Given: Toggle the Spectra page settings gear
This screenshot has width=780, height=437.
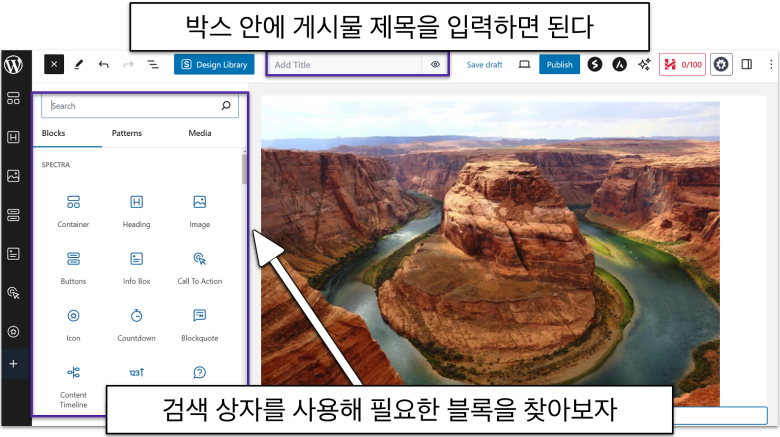Looking at the screenshot, I should point(719,65).
